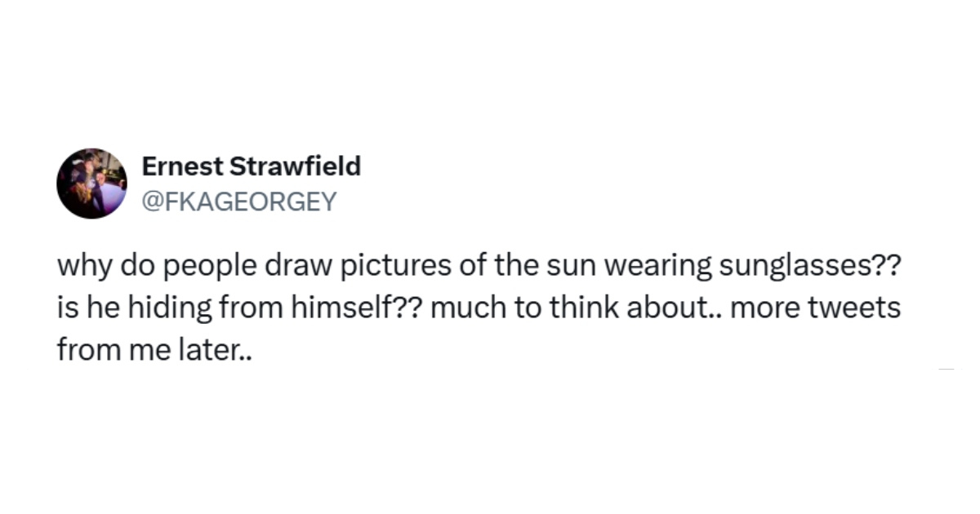Viewport: 980px width, 514px height.
Task: Click the word "Ernest" in the display name
Action: 180,166
